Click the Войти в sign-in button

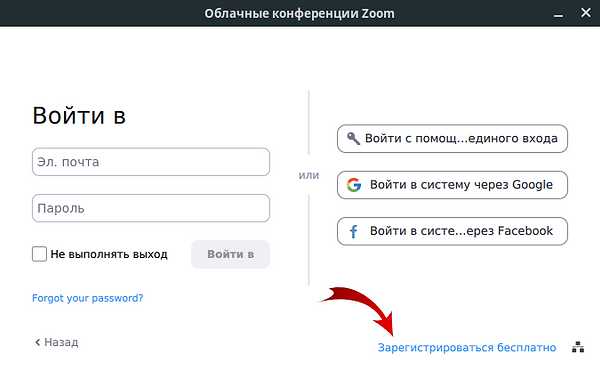[231, 254]
